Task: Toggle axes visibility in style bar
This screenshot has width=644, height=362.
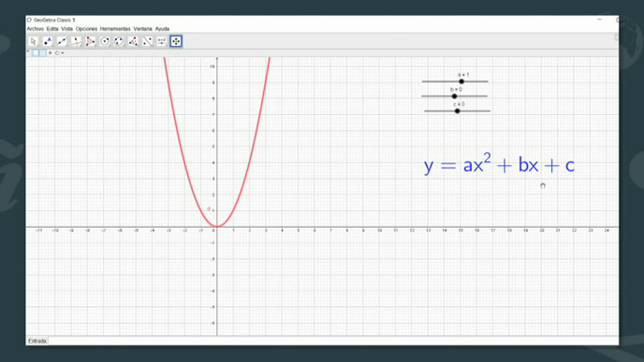Action: pyautogui.click(x=36, y=53)
